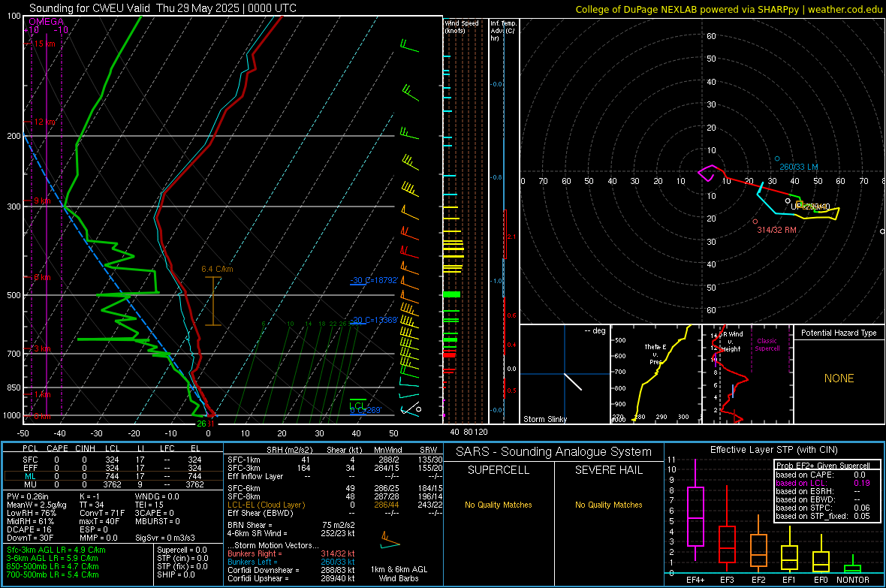
Task: Click the 'MidRH = 61%' value
Action: pyautogui.click(x=30, y=521)
